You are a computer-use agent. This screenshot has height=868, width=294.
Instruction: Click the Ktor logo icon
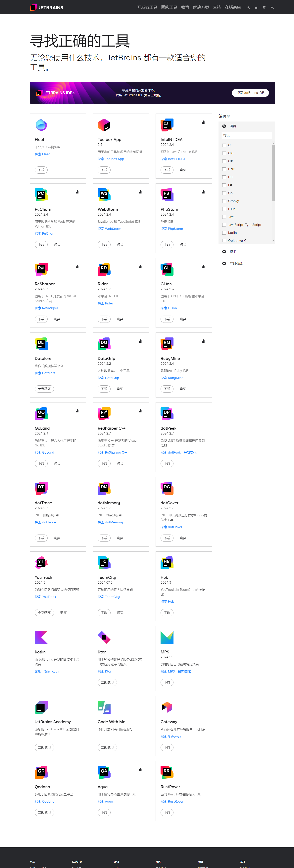(104, 637)
